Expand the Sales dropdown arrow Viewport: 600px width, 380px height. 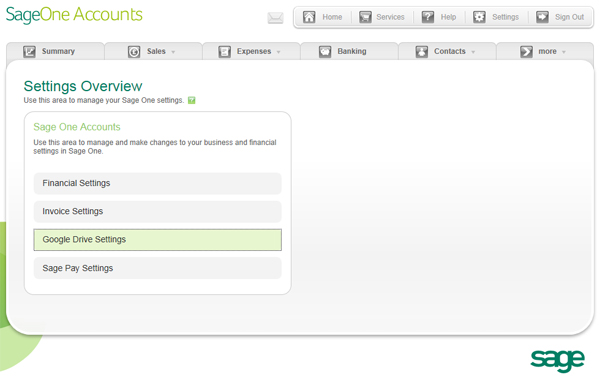coord(173,52)
